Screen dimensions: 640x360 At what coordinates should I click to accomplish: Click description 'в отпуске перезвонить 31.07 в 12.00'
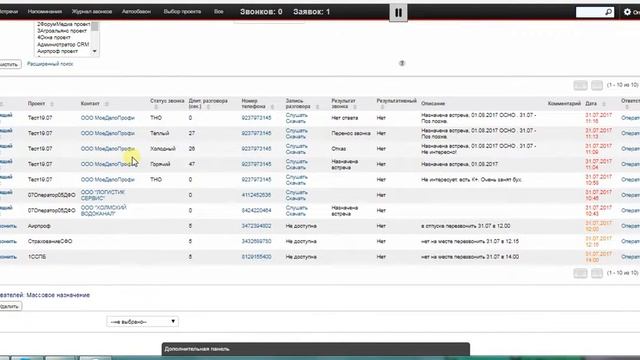(x=465, y=226)
